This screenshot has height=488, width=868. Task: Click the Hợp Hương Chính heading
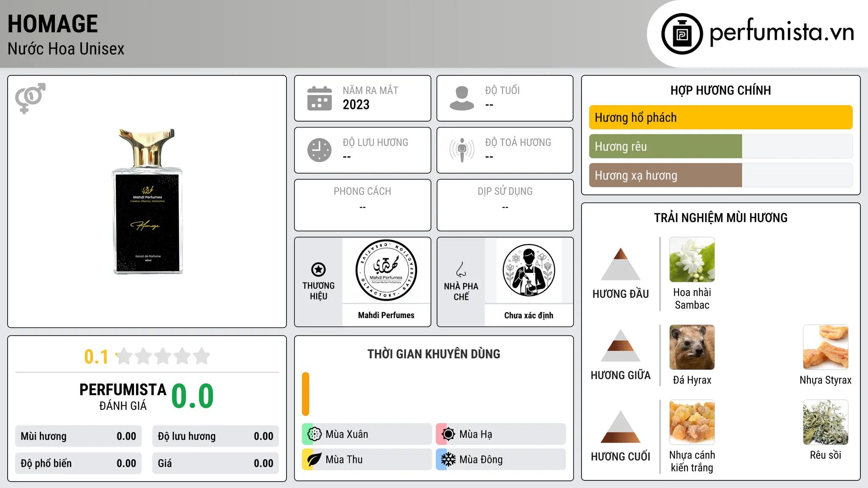[721, 90]
